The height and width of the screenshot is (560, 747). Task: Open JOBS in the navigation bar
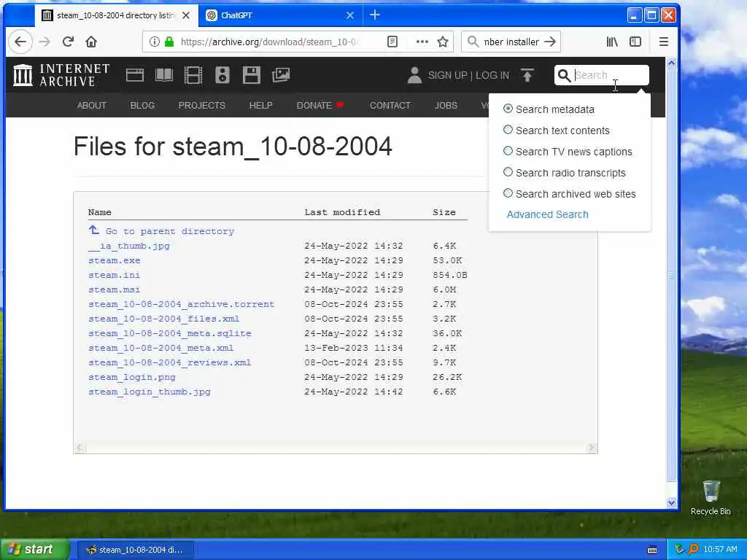coord(446,105)
